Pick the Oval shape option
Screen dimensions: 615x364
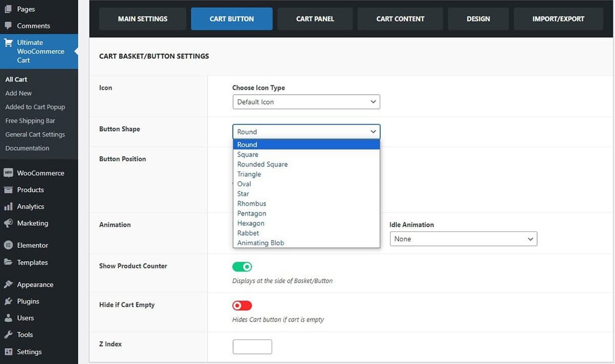click(x=306, y=184)
